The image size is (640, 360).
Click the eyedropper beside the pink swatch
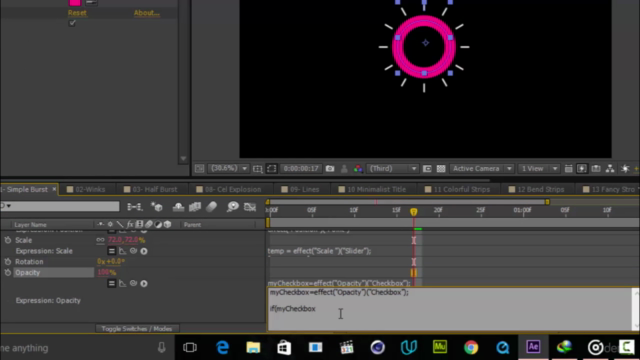[x=91, y=2]
